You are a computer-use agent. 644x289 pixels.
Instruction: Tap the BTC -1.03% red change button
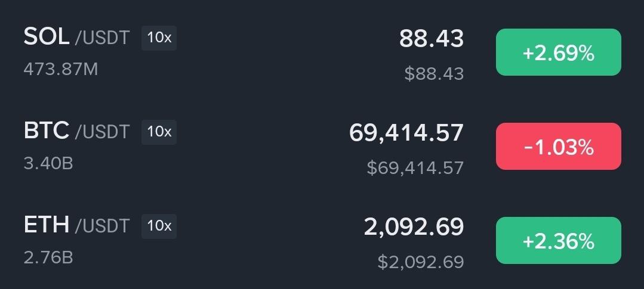(x=558, y=146)
